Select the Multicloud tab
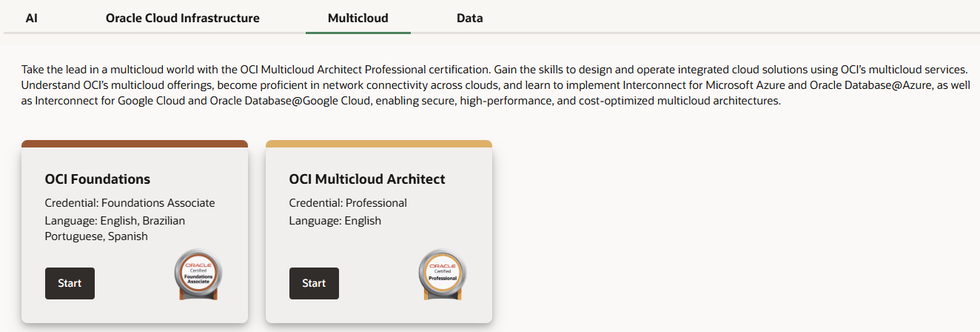This screenshot has height=332, width=980. [x=358, y=18]
